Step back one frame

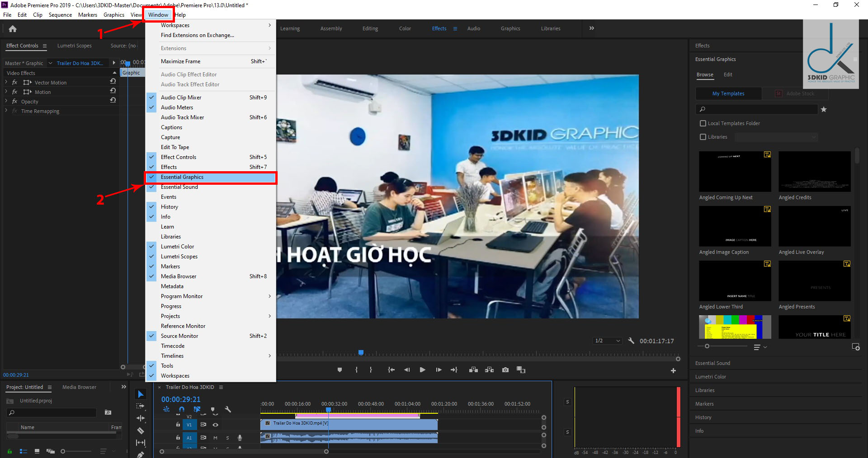pyautogui.click(x=407, y=370)
